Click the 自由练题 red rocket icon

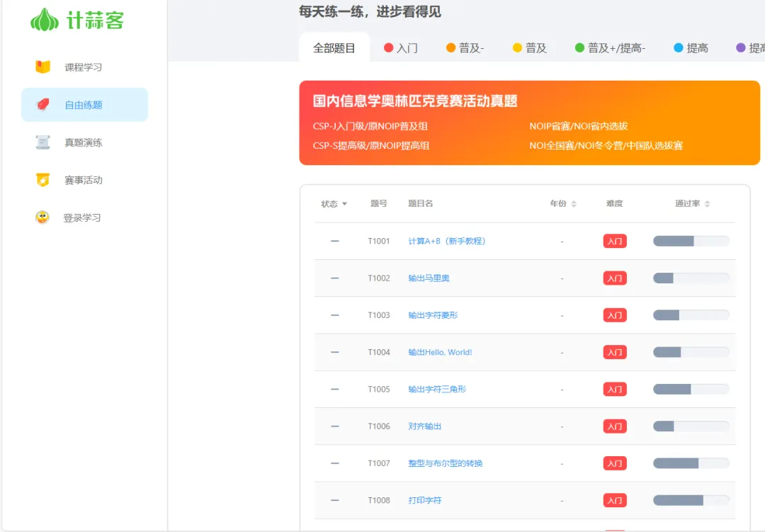[x=43, y=104]
